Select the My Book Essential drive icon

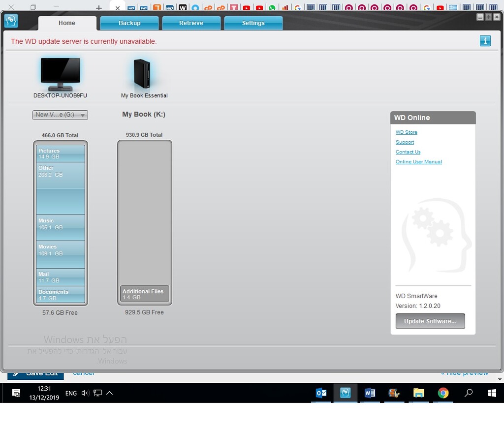tap(143, 74)
